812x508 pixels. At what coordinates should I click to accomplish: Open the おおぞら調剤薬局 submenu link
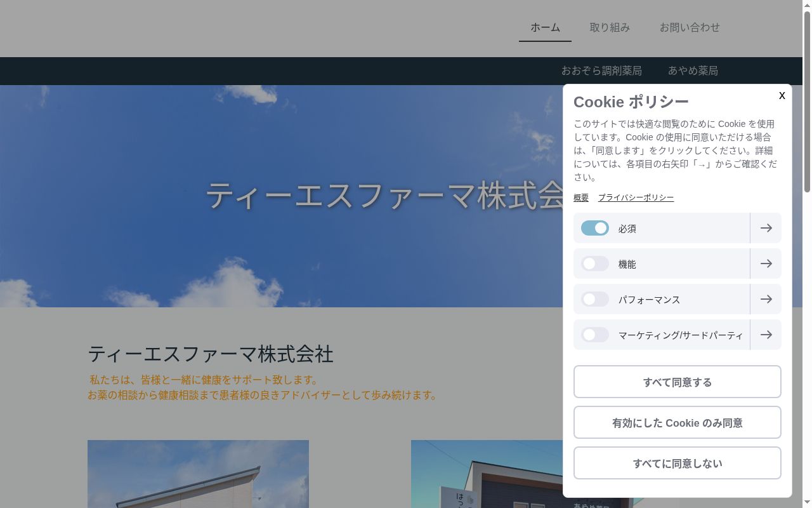point(601,70)
